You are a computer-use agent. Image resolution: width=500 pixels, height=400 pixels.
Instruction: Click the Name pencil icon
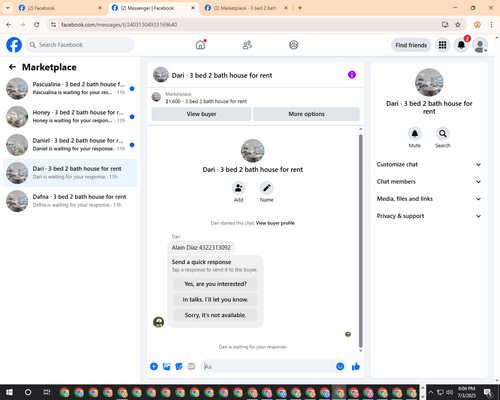click(267, 188)
